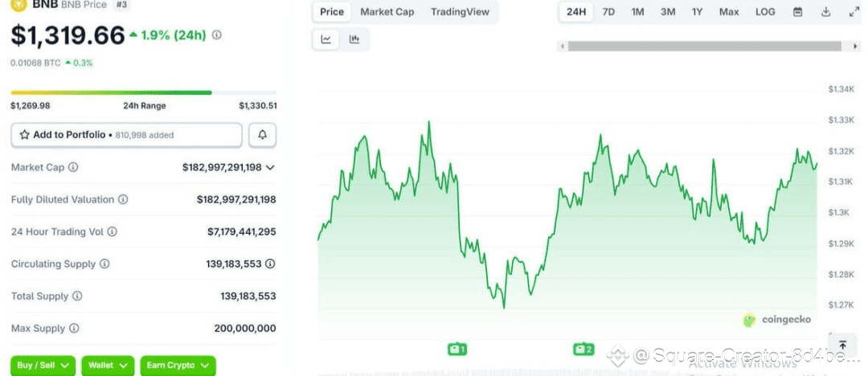Open the Wallet dropdown

point(108,366)
